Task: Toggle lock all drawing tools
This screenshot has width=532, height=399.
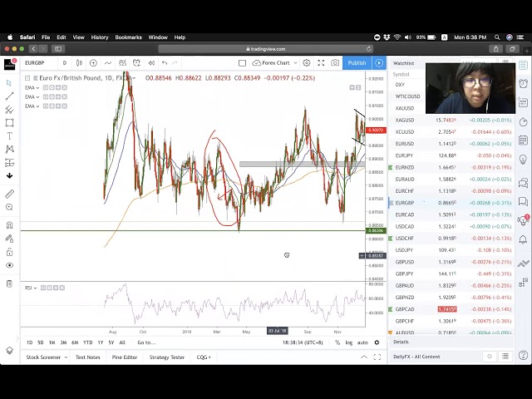Action: (9, 251)
